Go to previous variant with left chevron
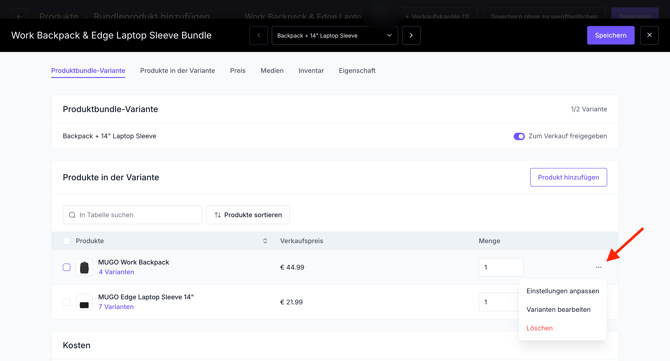 (259, 35)
